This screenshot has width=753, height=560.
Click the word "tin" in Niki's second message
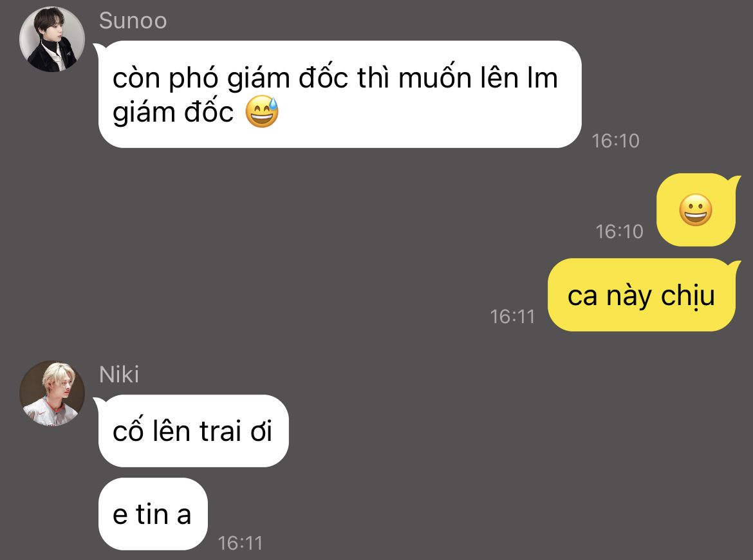point(152,514)
